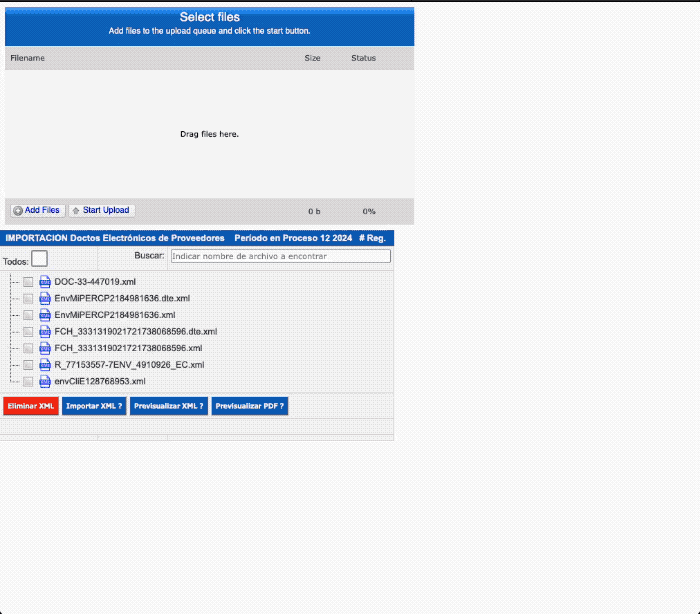Click the file icon beside EnvMiPERCP2184981636.dte.xml
Image resolution: width=700 pixels, height=614 pixels.
tap(45, 298)
